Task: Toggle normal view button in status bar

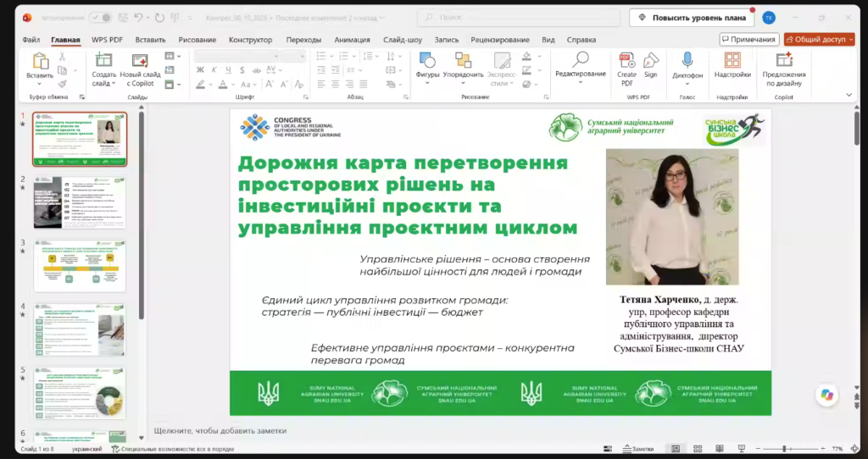Action: click(x=676, y=449)
